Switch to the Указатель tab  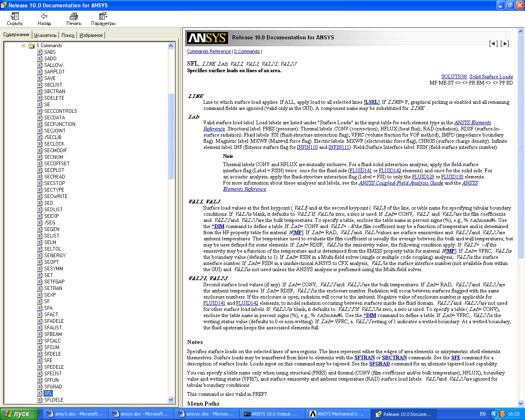click(x=46, y=35)
